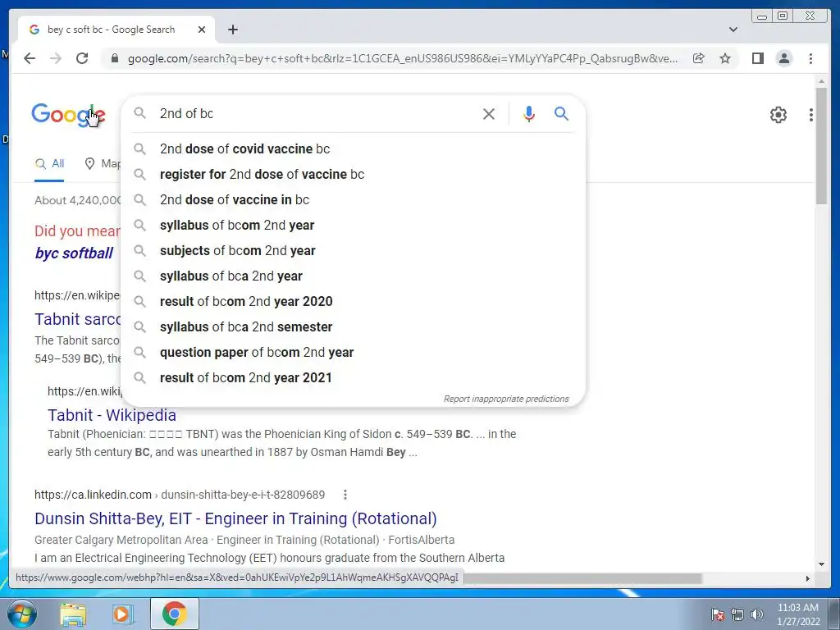Share this page from address bar

pyautogui.click(x=698, y=58)
